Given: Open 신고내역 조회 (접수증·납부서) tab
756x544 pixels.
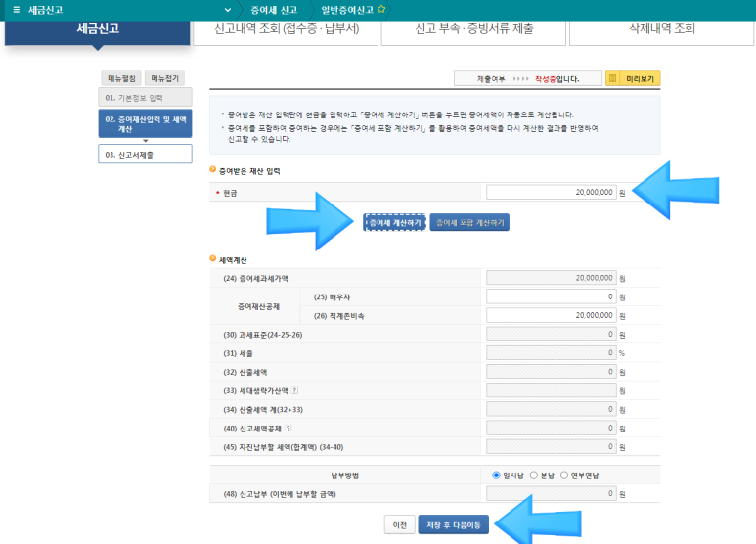Looking at the screenshot, I should click(x=286, y=31).
